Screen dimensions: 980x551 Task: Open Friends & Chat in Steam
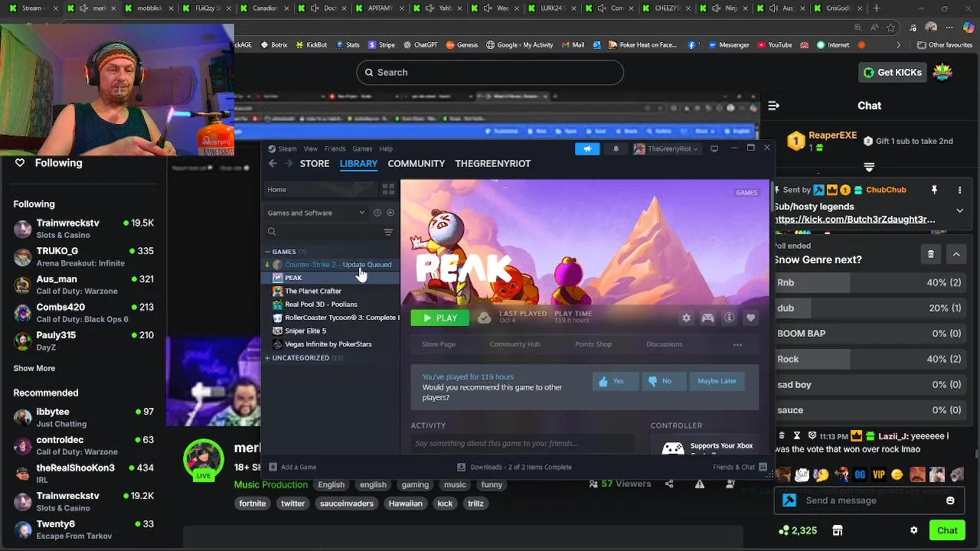click(740, 467)
